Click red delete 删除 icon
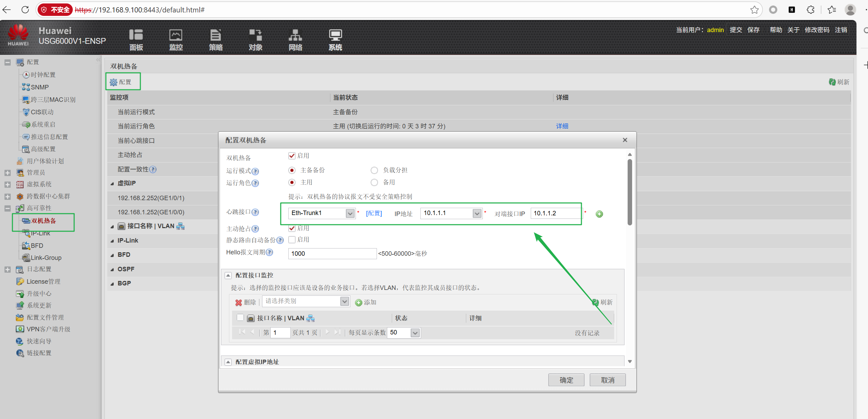The width and height of the screenshot is (868, 419). pyautogui.click(x=239, y=303)
